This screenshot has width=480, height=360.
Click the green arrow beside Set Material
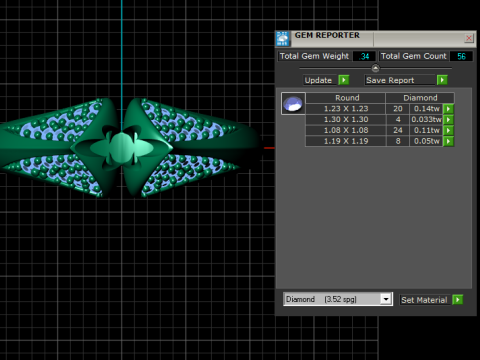tap(458, 300)
